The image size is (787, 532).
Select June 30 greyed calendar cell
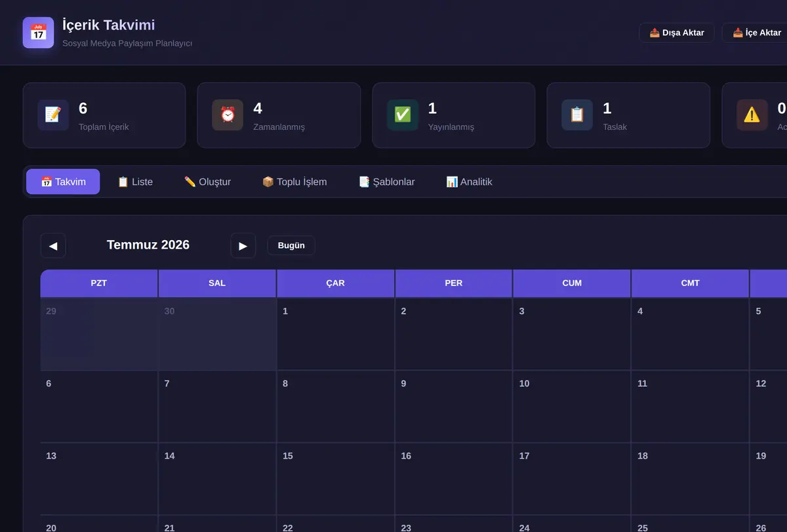(x=217, y=334)
